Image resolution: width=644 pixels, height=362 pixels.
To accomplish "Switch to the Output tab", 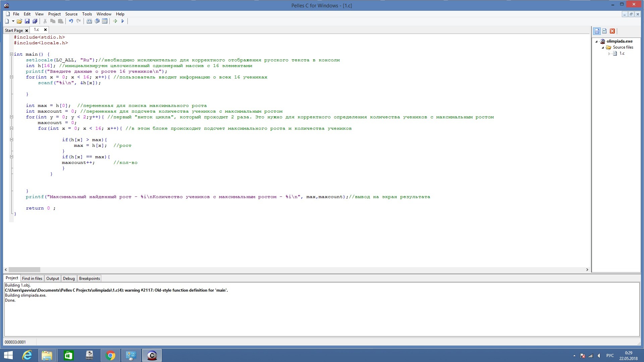I will coord(52,279).
